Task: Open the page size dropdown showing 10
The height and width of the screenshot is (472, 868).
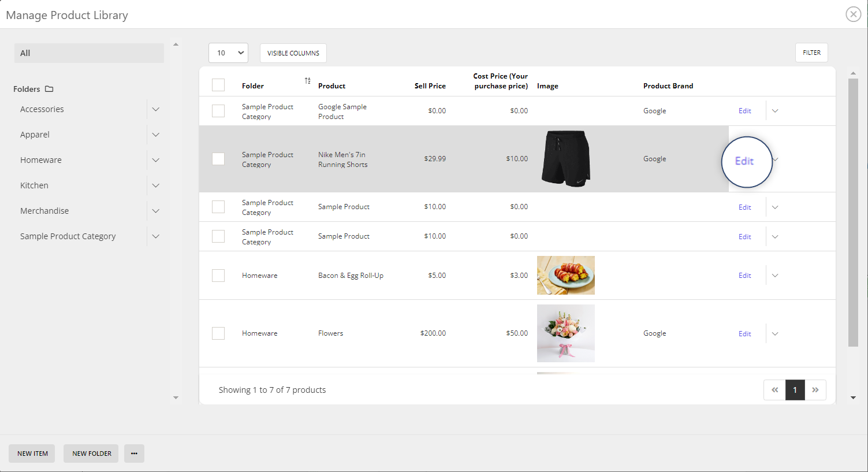Action: (228, 53)
